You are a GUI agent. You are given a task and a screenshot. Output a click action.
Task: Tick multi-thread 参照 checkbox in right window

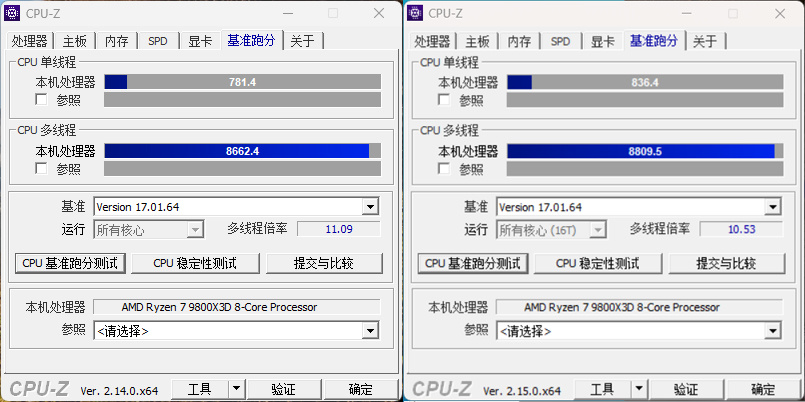(444, 168)
